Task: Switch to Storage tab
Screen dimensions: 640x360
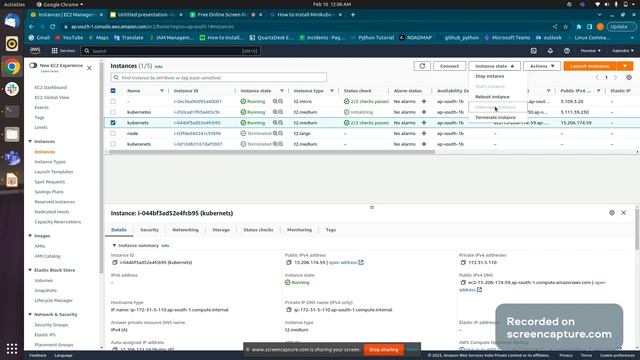Action: pyautogui.click(x=221, y=230)
